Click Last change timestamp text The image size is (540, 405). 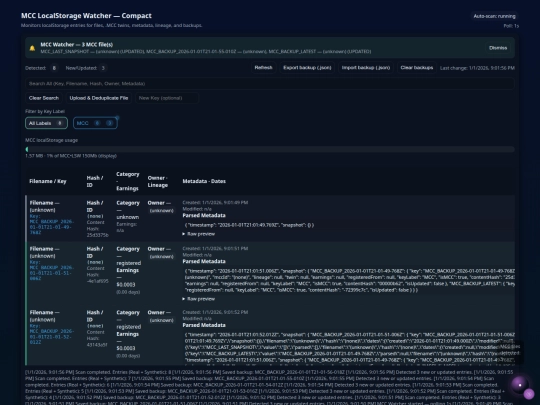477,68
